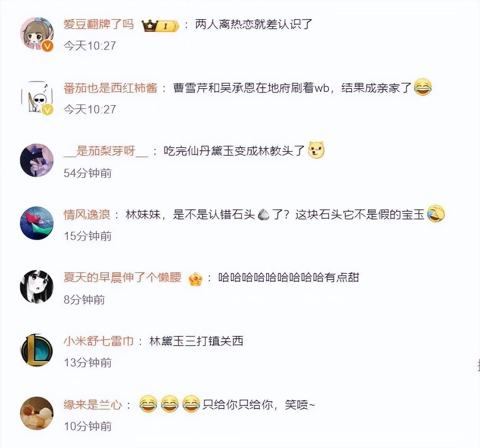The height and width of the screenshot is (448, 480).
Task: Click the first laughing emoji in 缘来是兰心's comment
Action: [x=148, y=404]
